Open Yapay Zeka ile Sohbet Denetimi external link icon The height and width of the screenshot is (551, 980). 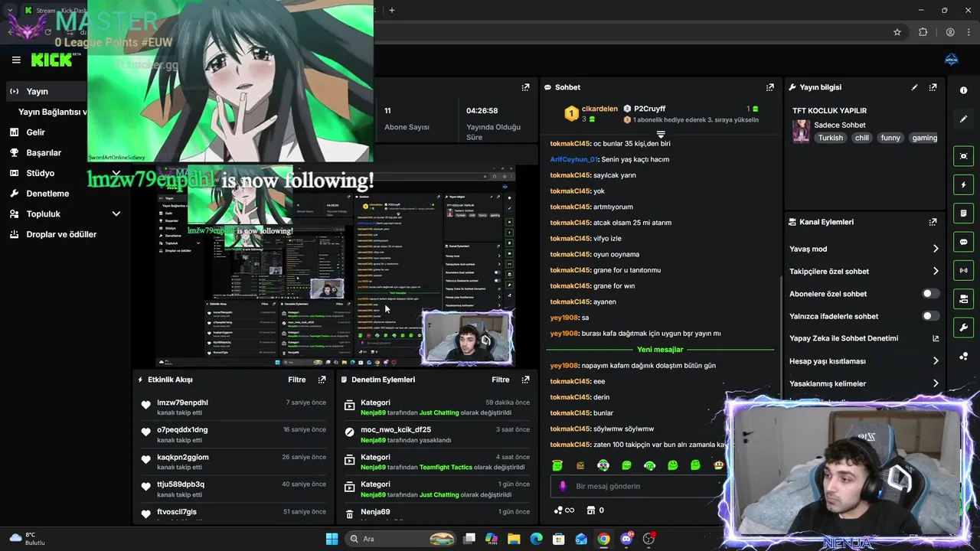pyautogui.click(x=935, y=338)
